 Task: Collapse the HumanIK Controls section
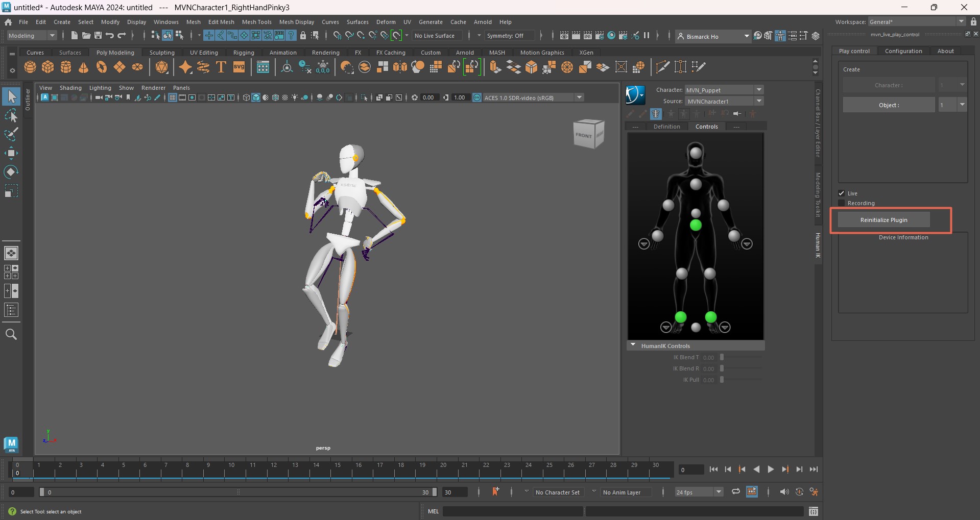633,345
